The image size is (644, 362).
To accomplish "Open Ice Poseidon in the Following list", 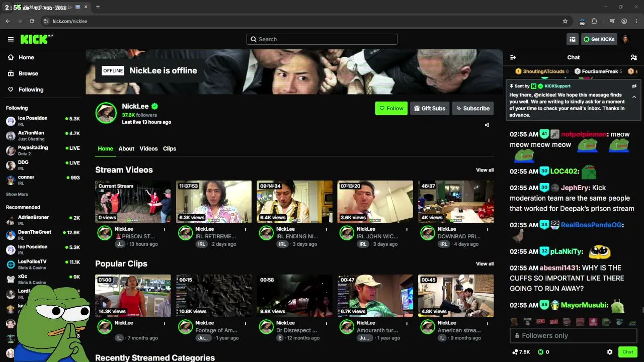I will click(x=43, y=121).
